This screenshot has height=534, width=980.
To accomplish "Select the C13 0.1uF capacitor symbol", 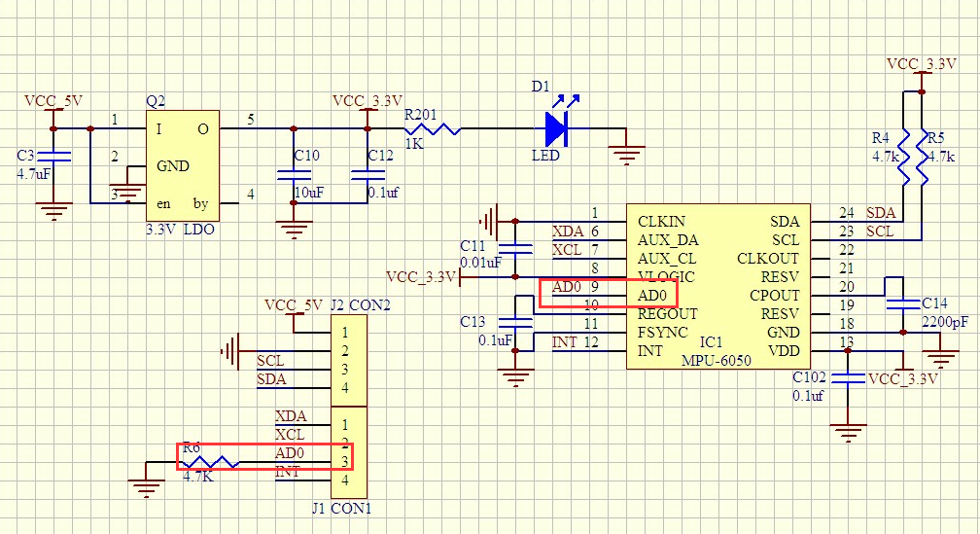I will (x=515, y=323).
